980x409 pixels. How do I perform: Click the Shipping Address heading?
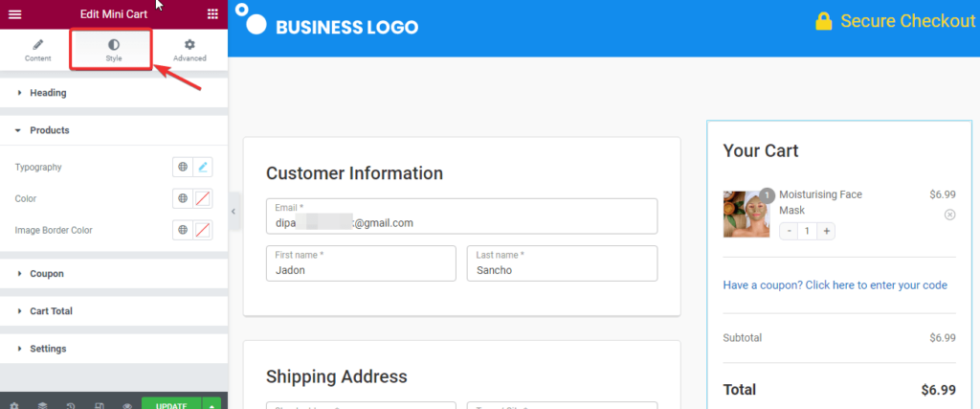click(x=336, y=376)
